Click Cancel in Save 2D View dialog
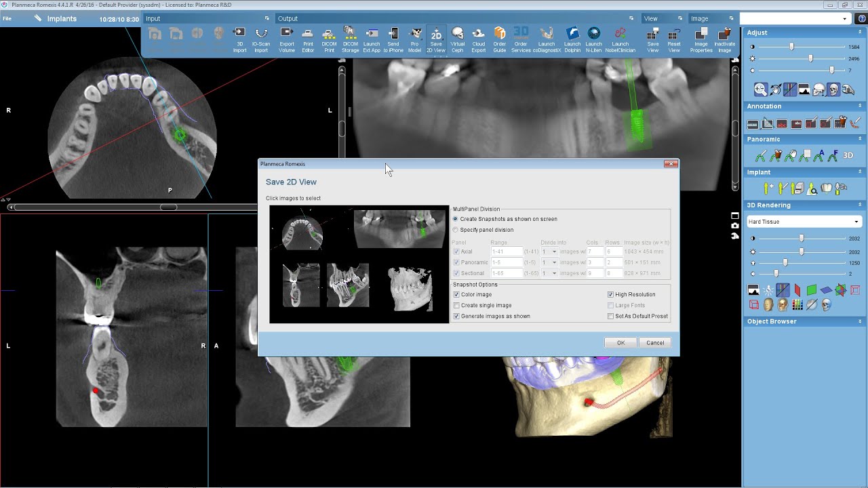This screenshot has height=488, width=868. click(655, 343)
